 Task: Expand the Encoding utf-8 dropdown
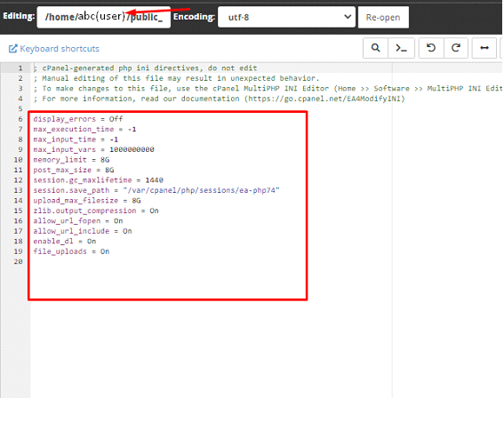(x=286, y=17)
